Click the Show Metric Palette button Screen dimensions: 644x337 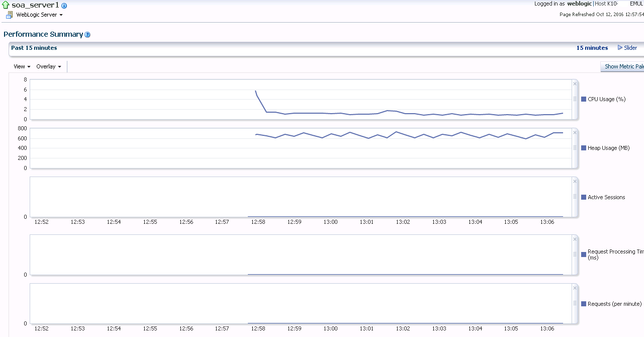(622, 66)
